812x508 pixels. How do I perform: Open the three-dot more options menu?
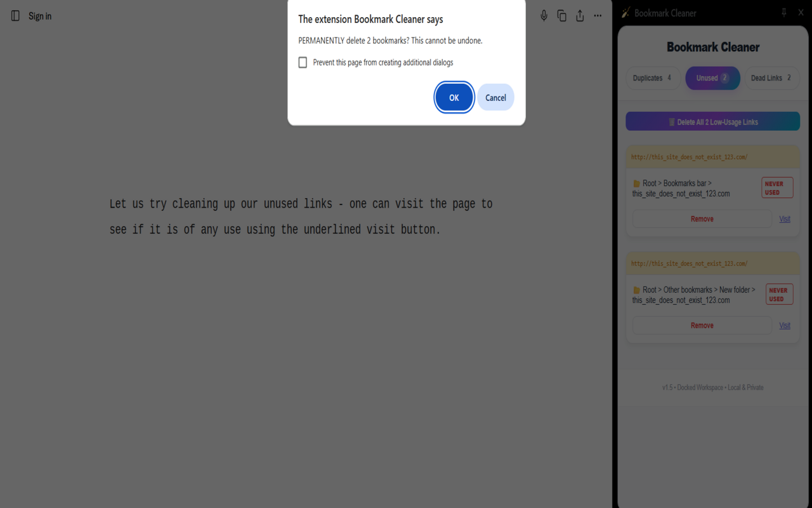[x=598, y=16]
